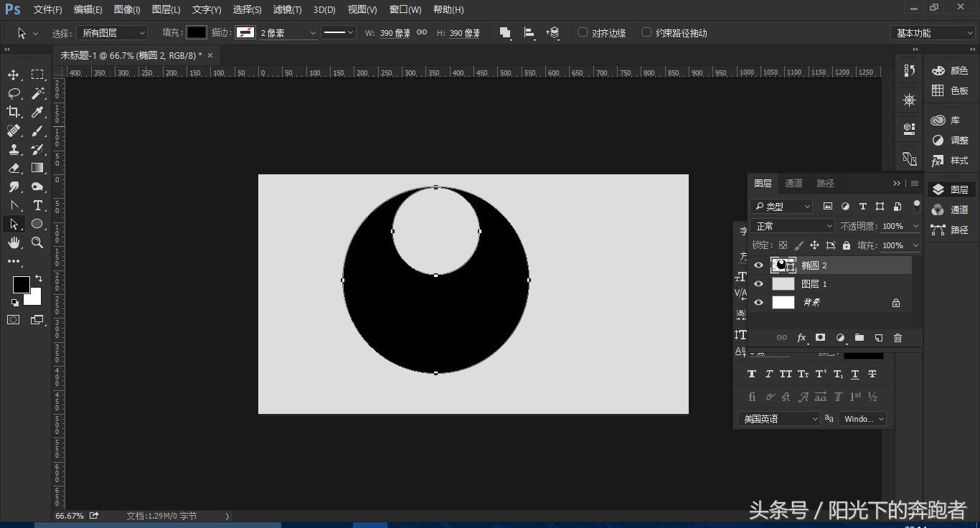Screen dimensions: 980x528
Task: Select the Crop tool
Action: [x=14, y=112]
